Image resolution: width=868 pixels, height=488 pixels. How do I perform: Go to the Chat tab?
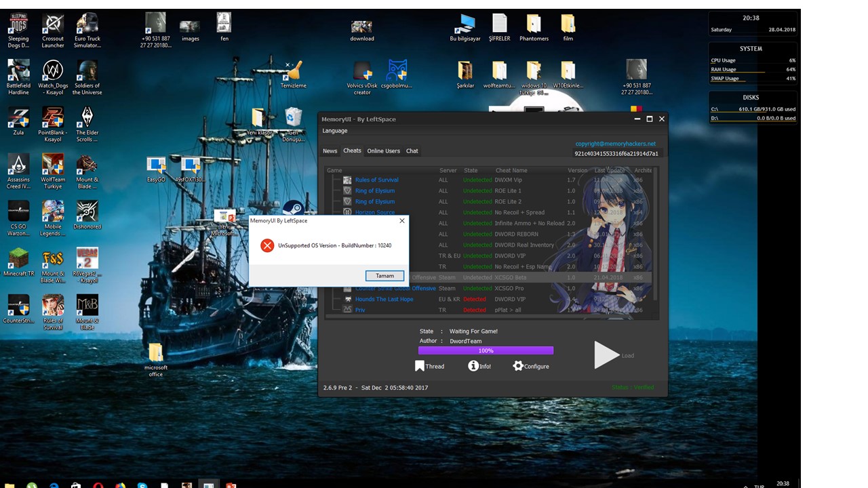click(412, 151)
